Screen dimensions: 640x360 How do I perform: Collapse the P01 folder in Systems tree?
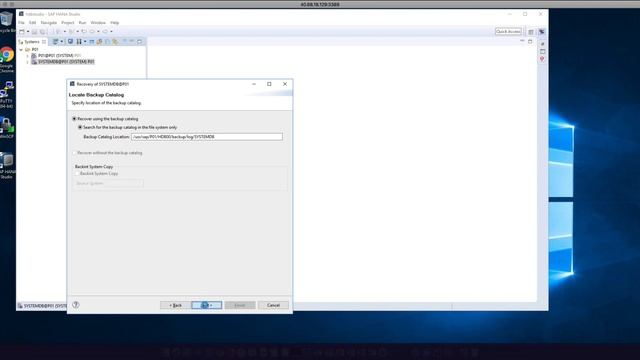point(21,49)
